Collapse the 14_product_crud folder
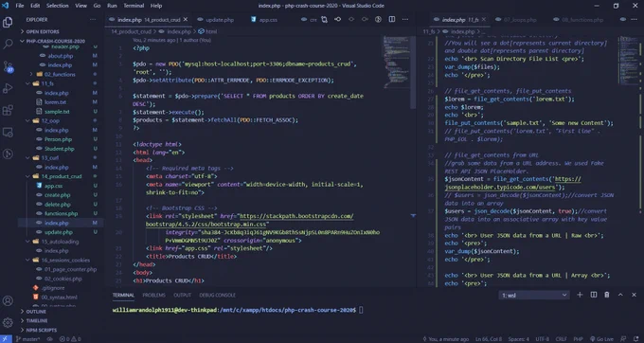The image size is (644, 343). [x=61, y=176]
